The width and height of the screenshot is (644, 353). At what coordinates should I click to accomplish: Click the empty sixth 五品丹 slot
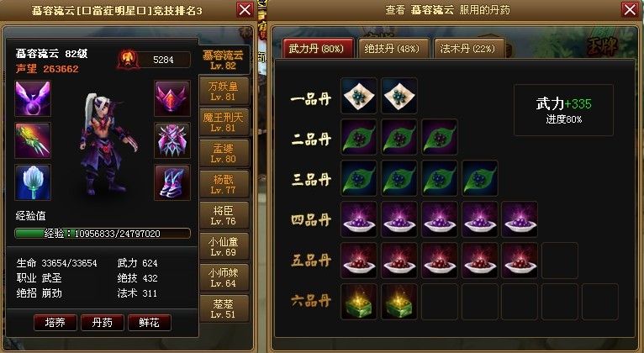[x=560, y=261]
